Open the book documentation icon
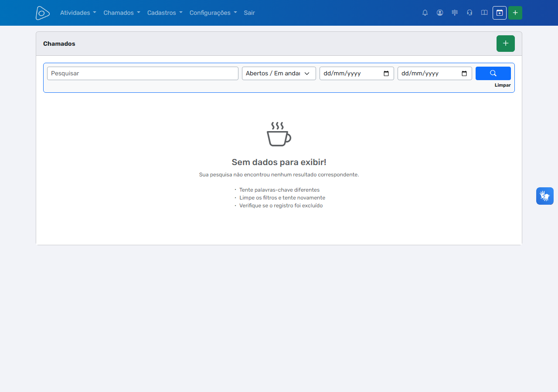Screen dimensions: 558x392 click(x=484, y=13)
